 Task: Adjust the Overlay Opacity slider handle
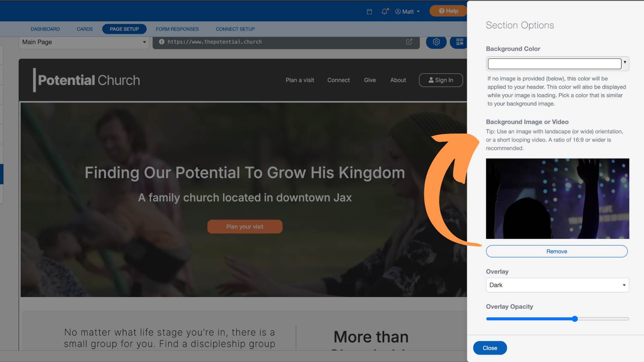point(575,319)
